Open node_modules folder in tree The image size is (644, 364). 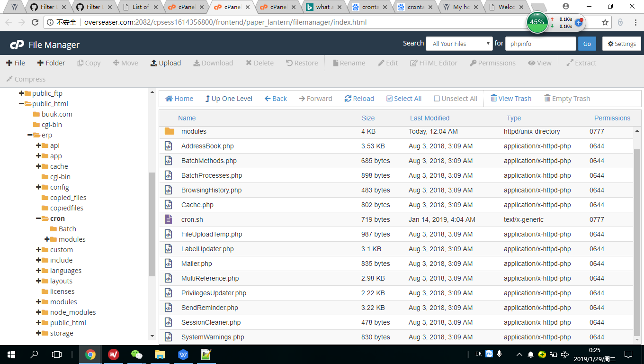[x=73, y=312]
